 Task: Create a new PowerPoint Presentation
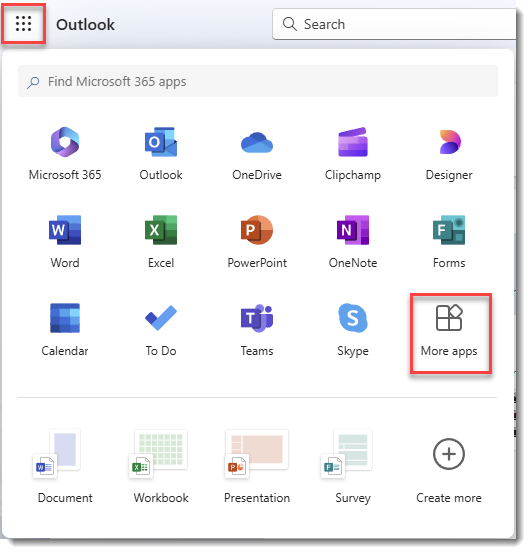click(x=257, y=466)
